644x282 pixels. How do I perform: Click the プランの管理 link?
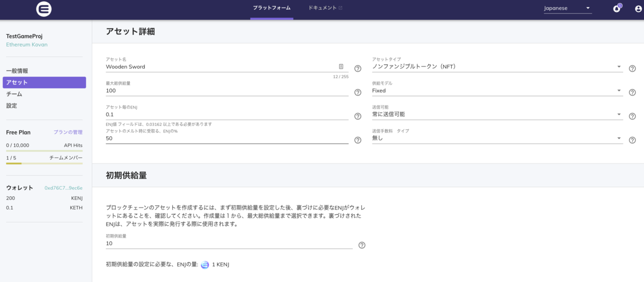(68, 132)
